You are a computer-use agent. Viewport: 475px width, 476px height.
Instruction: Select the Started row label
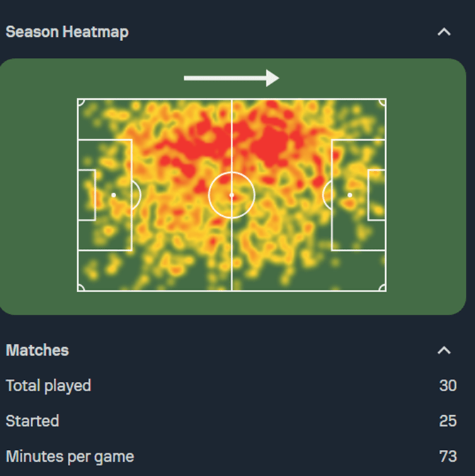[33, 421]
